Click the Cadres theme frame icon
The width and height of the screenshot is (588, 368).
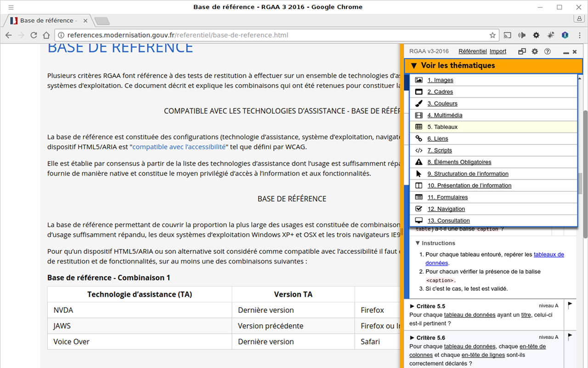(x=418, y=92)
